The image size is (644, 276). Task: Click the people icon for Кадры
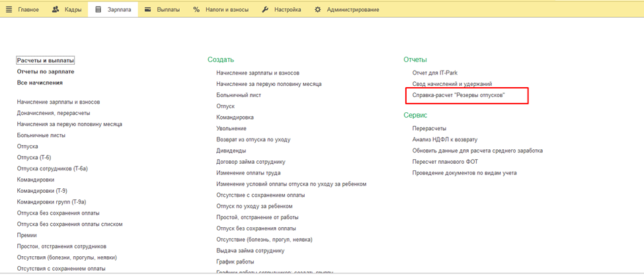(56, 9)
